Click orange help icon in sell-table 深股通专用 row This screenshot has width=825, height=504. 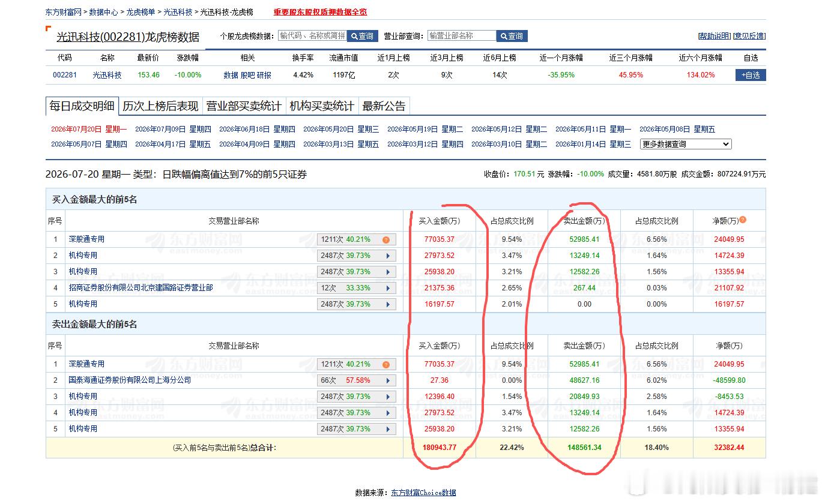pos(386,364)
